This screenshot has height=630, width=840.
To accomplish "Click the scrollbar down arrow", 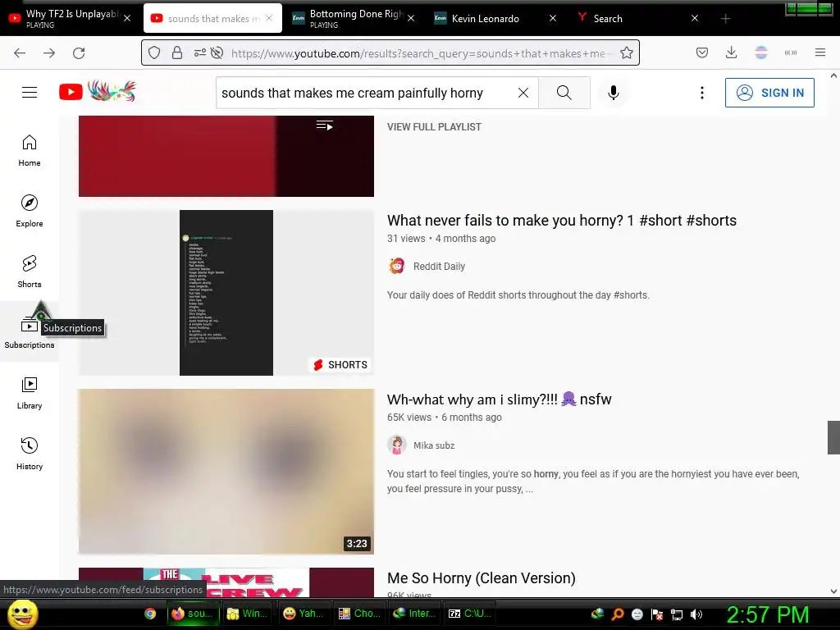I will click(833, 591).
